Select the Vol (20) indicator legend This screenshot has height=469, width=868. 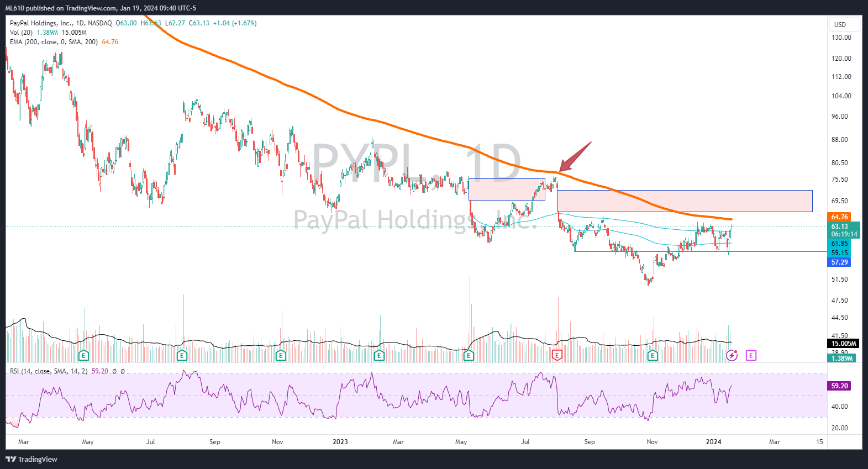21,33
